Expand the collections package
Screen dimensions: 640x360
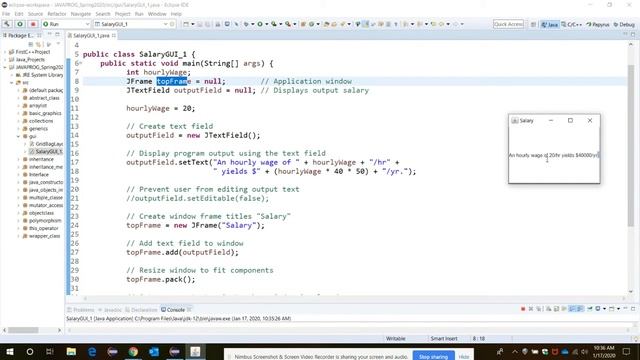[x=18, y=121]
